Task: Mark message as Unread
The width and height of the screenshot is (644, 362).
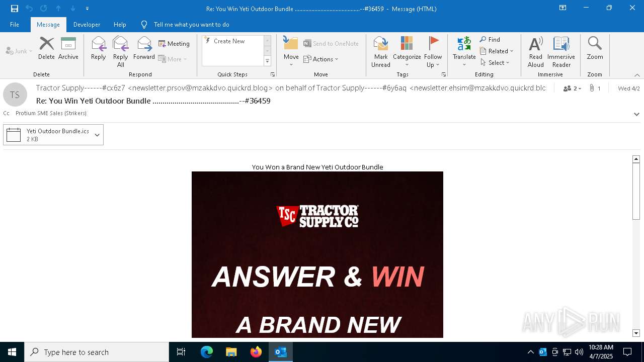Action: [381, 52]
